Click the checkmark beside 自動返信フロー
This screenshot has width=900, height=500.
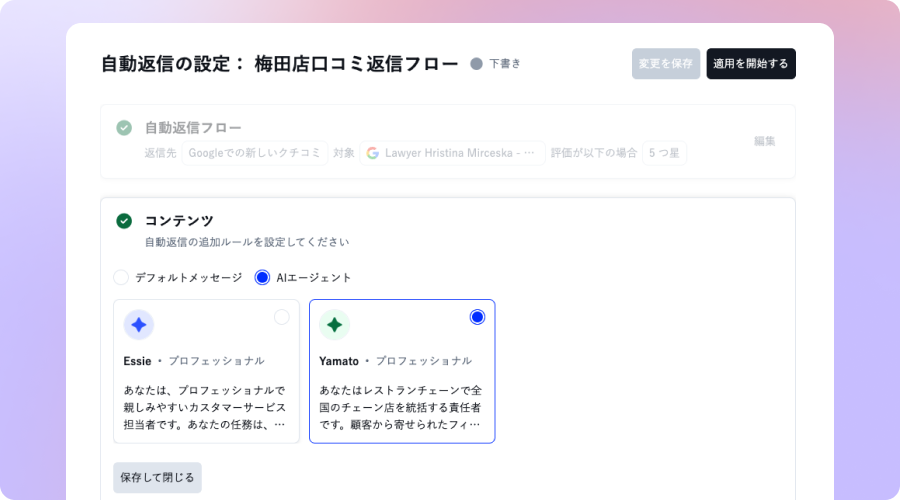pyautogui.click(x=124, y=127)
